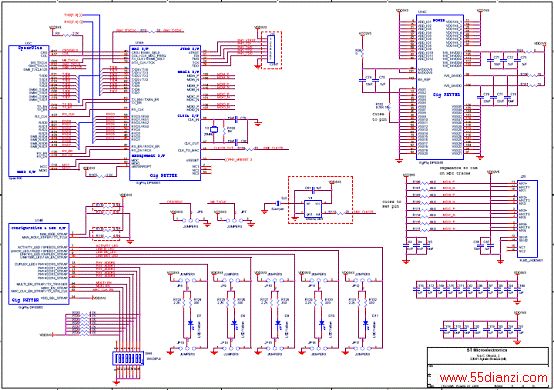Select jumper JP7 next to JP6
This screenshot has height=390, width=554.
click(x=236, y=220)
